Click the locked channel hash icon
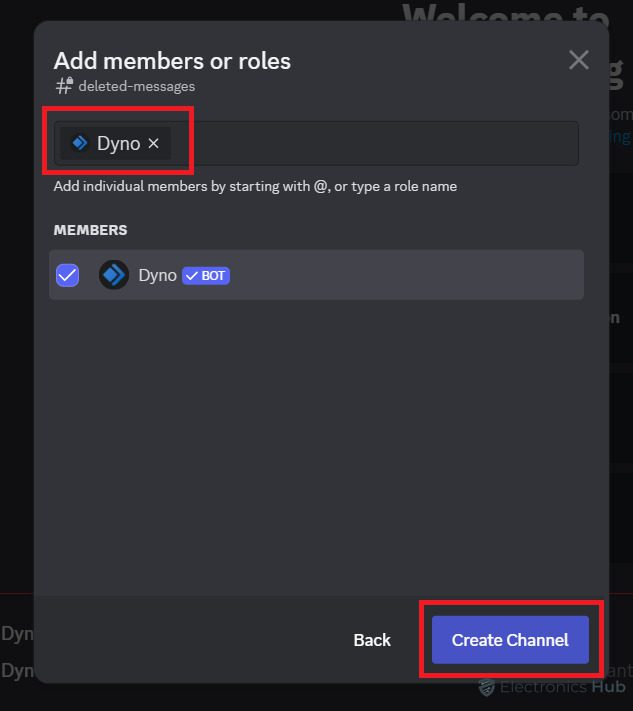 point(64,86)
